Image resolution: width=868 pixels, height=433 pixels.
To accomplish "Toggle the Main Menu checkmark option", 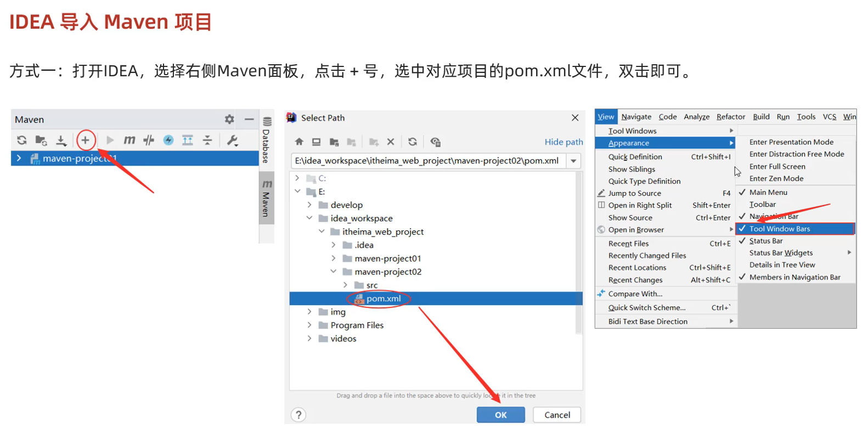I will pos(768,193).
